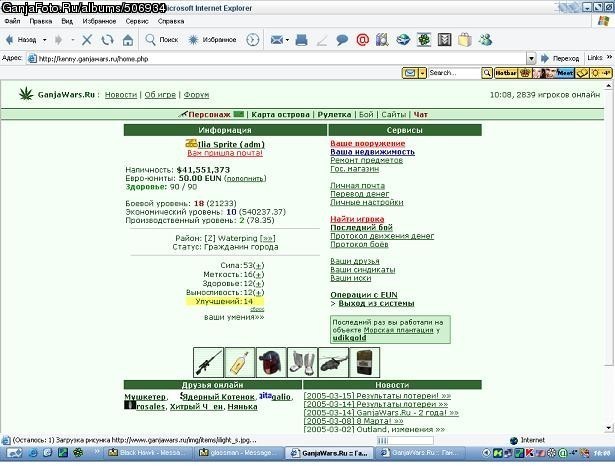The width and height of the screenshot is (615, 476).
Task: Open the Файл menu
Action: coord(13,21)
